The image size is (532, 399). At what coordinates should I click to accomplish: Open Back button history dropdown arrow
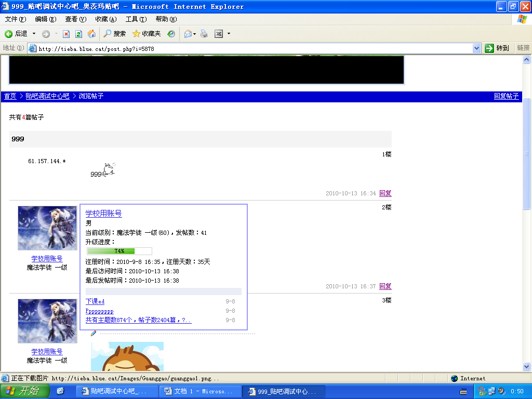pos(34,34)
